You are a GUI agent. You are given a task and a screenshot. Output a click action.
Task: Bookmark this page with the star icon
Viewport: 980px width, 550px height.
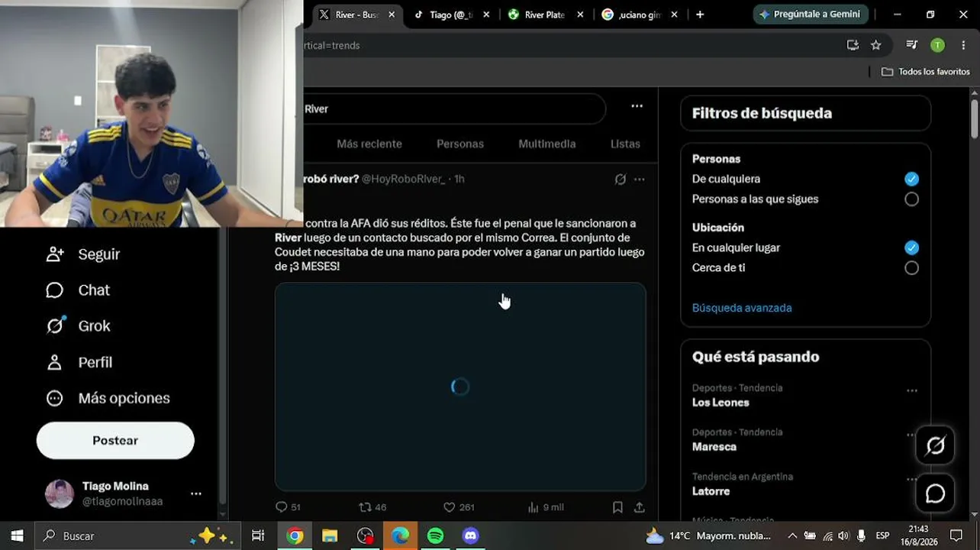tap(876, 45)
